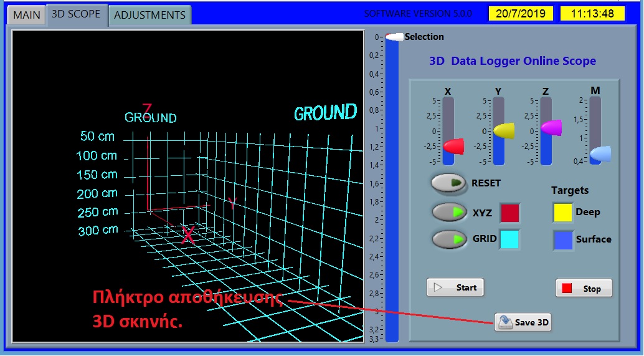Click the yellow Y axis slider knob
Screen dimensions: 644x356
pos(504,130)
